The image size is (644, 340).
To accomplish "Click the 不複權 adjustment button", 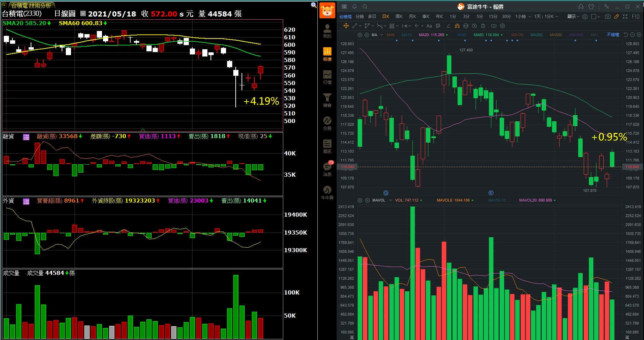I will click(613, 35).
